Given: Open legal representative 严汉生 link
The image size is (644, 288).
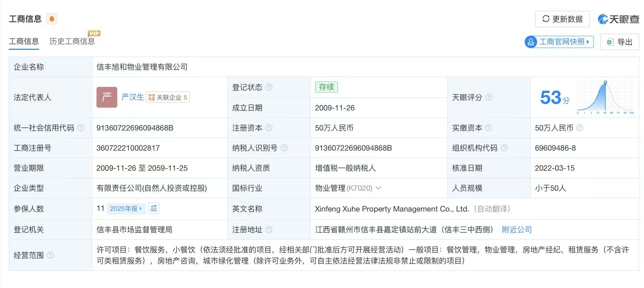Looking at the screenshot, I should pyautogui.click(x=132, y=97).
